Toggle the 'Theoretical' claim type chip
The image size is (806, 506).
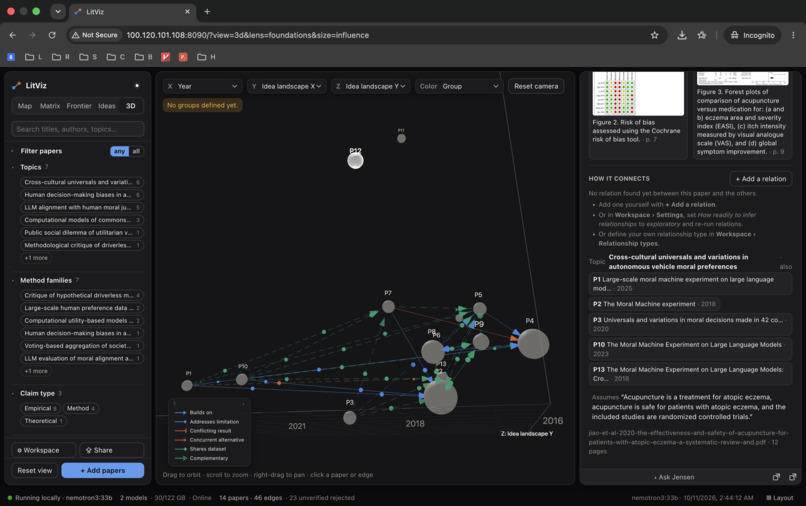click(43, 421)
